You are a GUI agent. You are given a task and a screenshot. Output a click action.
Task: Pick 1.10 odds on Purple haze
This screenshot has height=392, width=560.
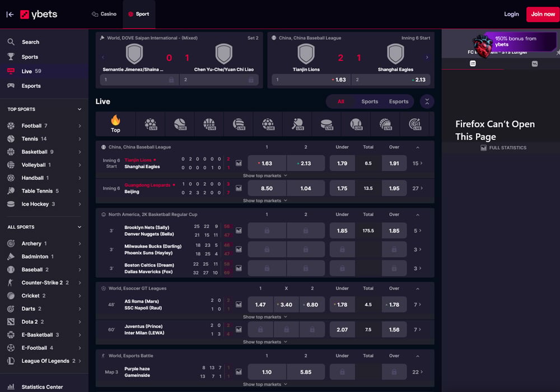click(267, 372)
